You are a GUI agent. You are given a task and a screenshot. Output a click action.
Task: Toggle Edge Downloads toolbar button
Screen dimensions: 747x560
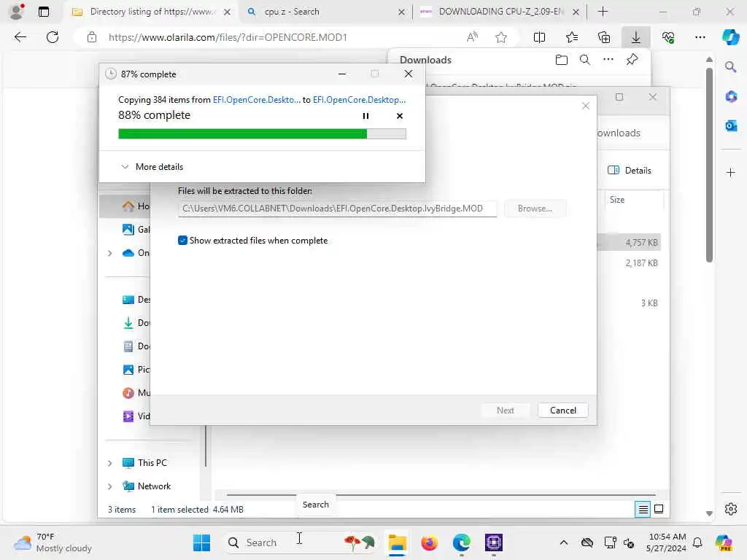pyautogui.click(x=636, y=37)
